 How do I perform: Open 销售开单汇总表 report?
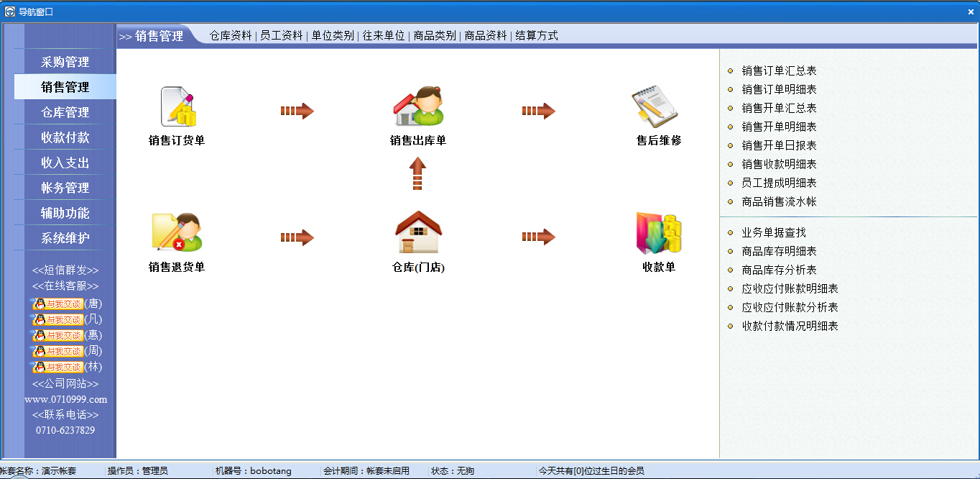point(779,108)
